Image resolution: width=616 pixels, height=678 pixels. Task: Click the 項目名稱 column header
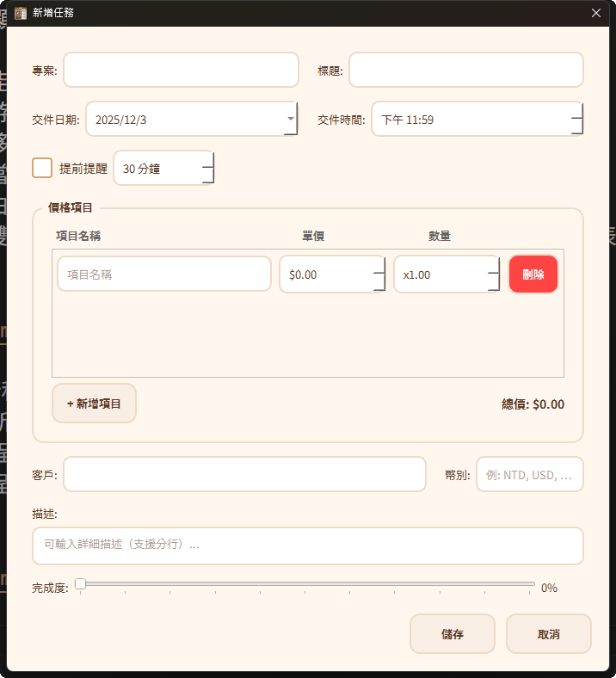(x=78, y=236)
